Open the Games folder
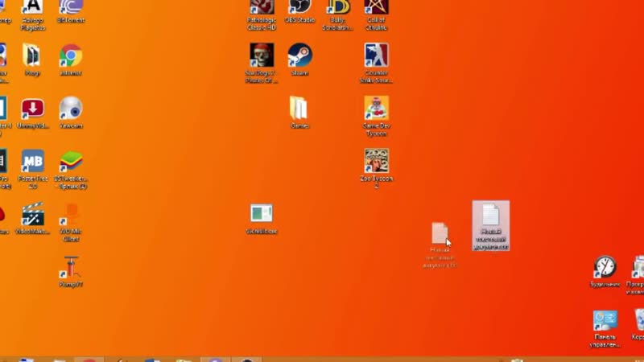The image size is (644, 362). [299, 113]
